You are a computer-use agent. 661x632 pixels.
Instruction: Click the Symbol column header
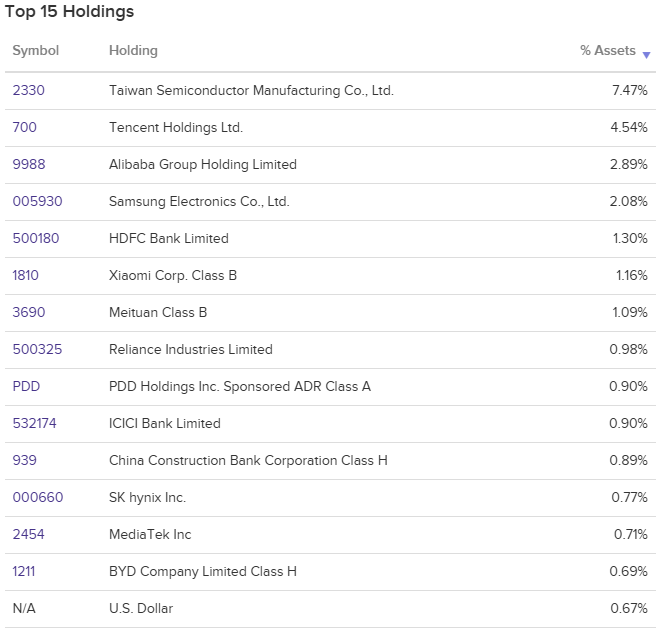point(36,51)
